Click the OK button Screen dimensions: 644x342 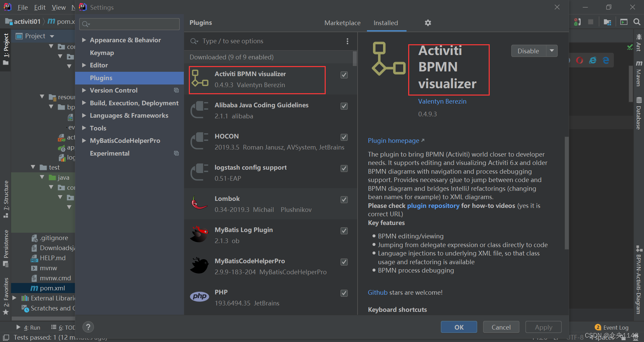coord(459,327)
